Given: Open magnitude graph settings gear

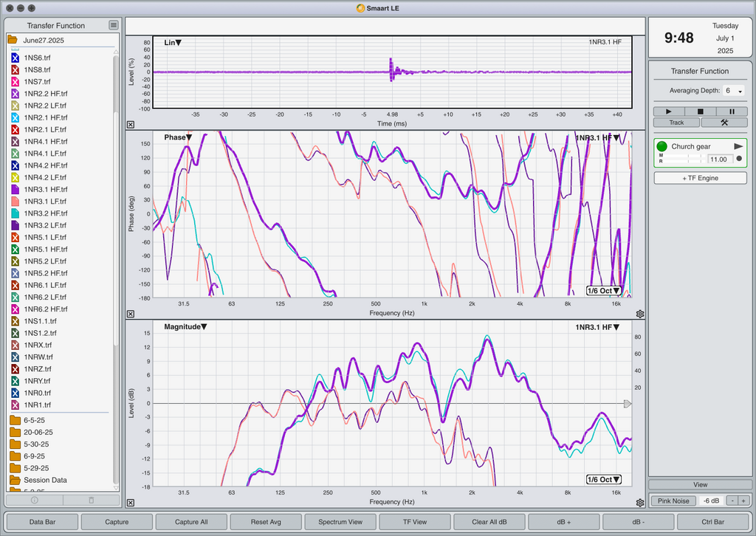Looking at the screenshot, I should pos(640,503).
